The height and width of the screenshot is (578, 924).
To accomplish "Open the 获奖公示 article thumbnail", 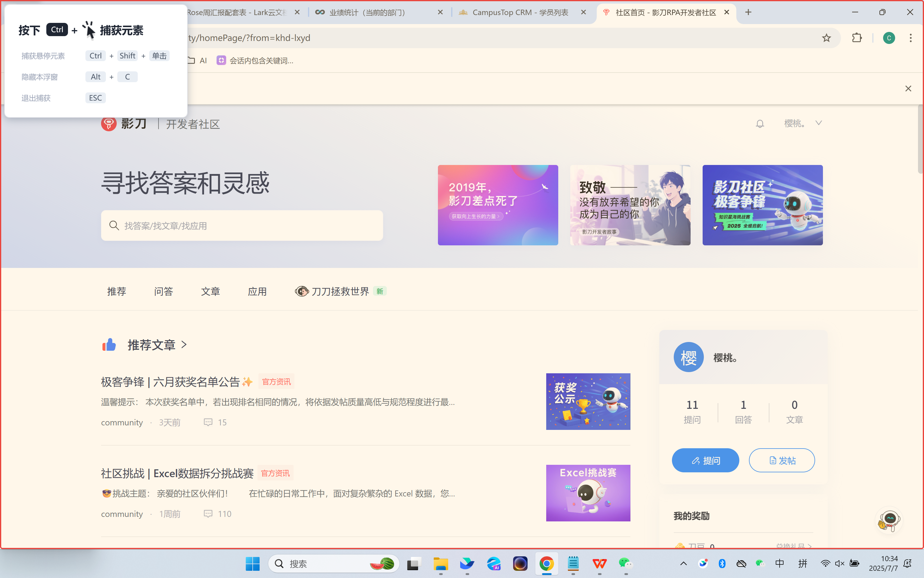I will (x=588, y=401).
